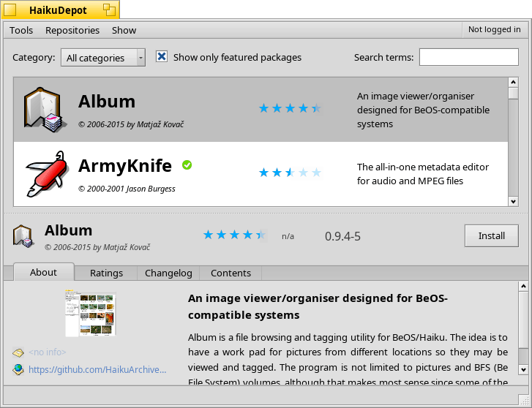Viewport: 532px width, 408px height.
Task: Open the Album screenshot thumbnail
Action: pos(91,313)
